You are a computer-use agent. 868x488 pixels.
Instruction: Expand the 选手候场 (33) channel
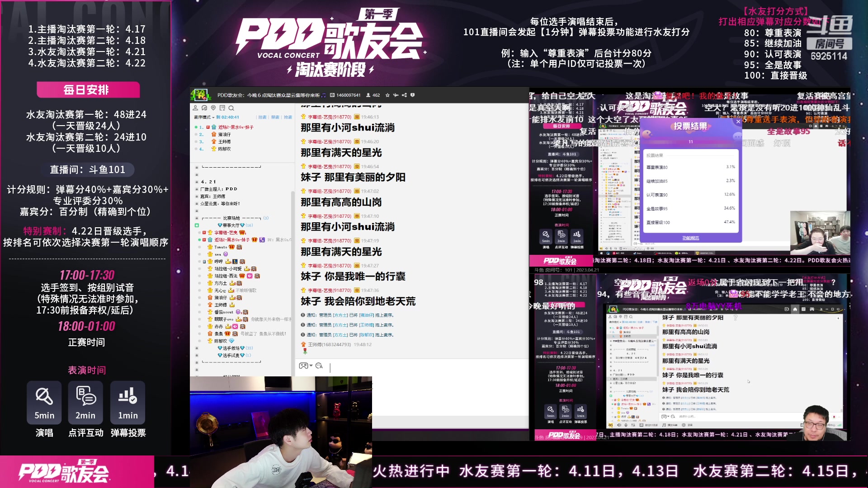point(236,348)
